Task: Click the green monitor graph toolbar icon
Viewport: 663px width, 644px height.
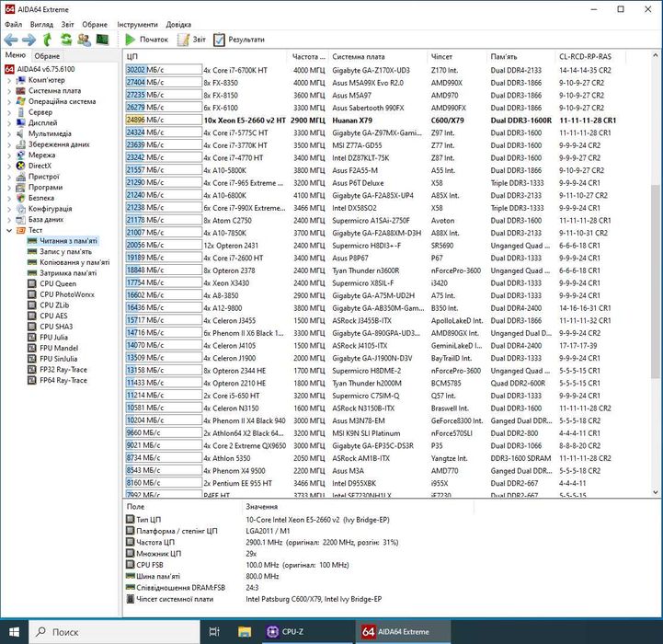Action: (x=102, y=40)
